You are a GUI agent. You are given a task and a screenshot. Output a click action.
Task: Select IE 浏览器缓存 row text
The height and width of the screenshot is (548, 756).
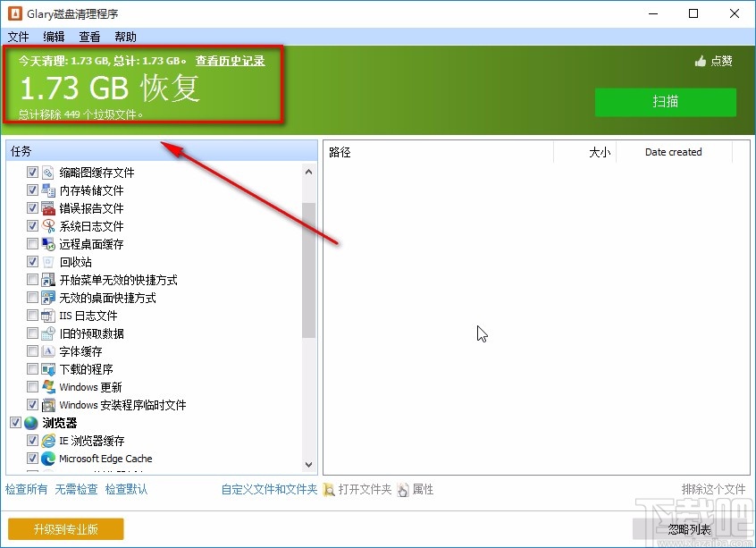click(92, 441)
